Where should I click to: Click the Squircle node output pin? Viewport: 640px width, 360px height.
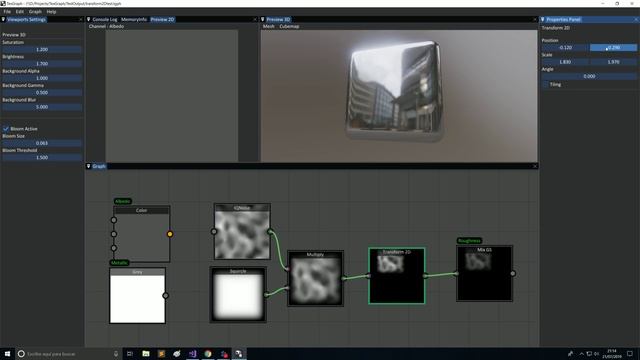266,294
